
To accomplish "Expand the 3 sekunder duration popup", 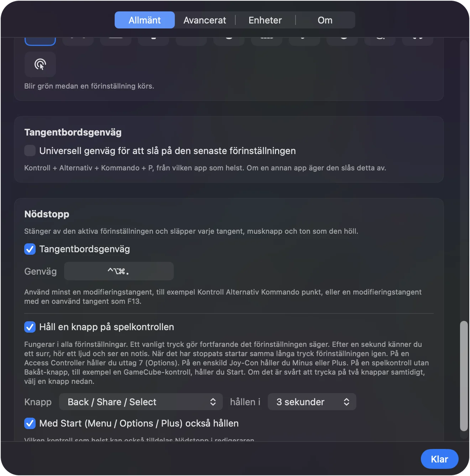I will point(312,402).
